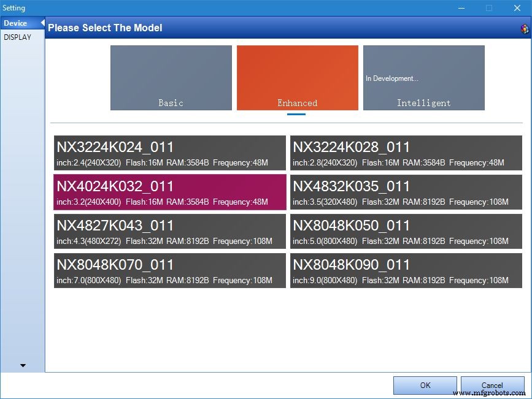Click the multicolored cube icon in the header

click(524, 28)
